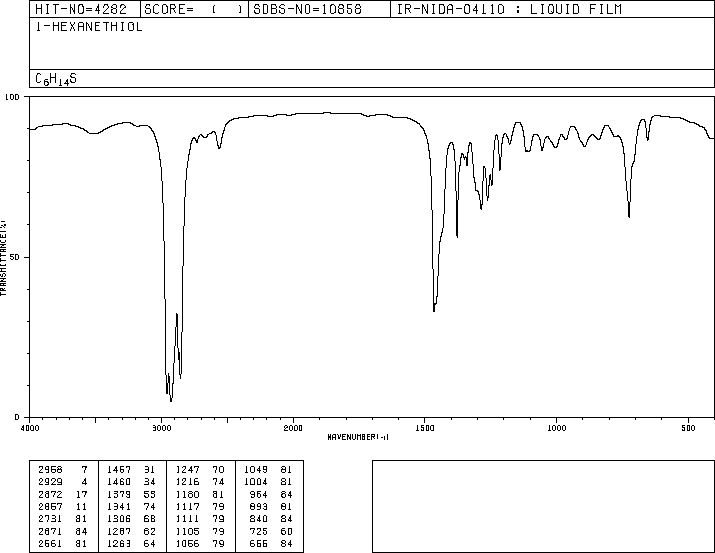Select peak 2731 in the peak table
This screenshot has width=715, height=553.
51,519
